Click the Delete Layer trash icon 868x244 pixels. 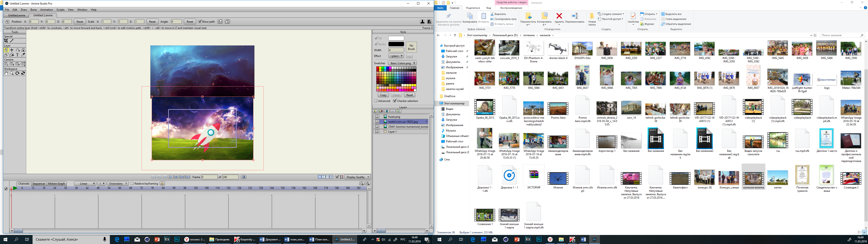[387, 111]
